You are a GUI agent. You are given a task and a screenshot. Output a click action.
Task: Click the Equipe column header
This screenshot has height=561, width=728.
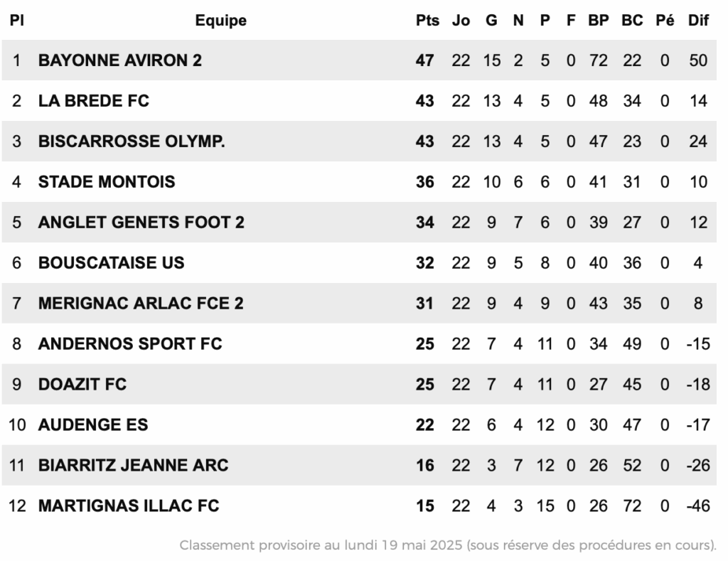[x=220, y=21]
